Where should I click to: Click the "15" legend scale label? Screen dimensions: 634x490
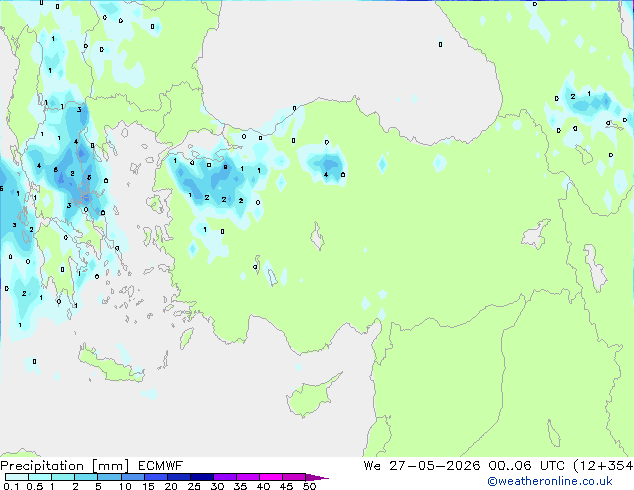coord(148,486)
